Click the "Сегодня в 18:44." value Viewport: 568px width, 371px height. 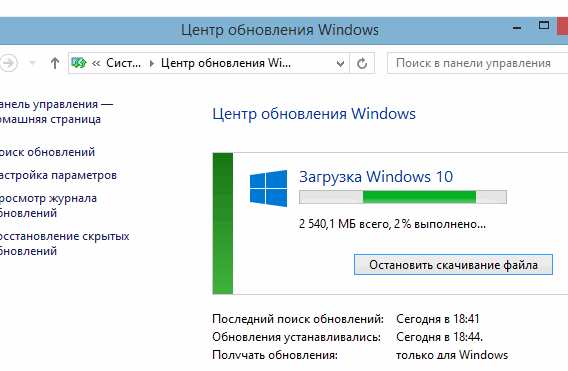click(439, 337)
